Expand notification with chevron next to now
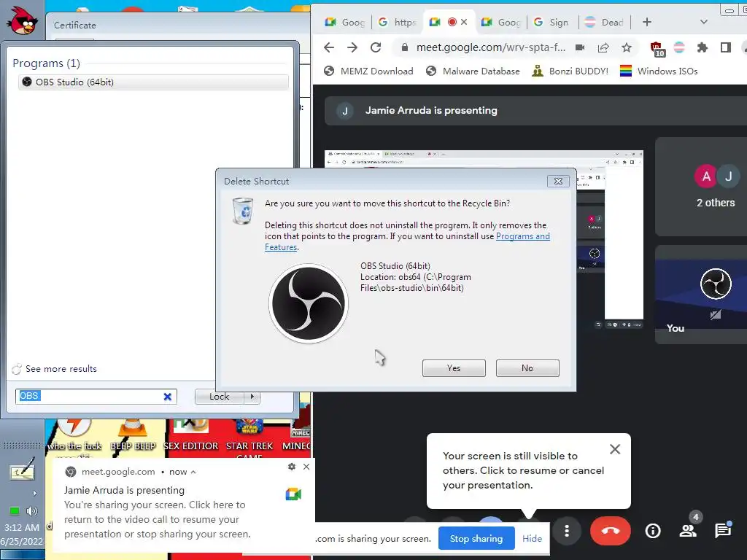The width and height of the screenshot is (747, 560). (193, 472)
